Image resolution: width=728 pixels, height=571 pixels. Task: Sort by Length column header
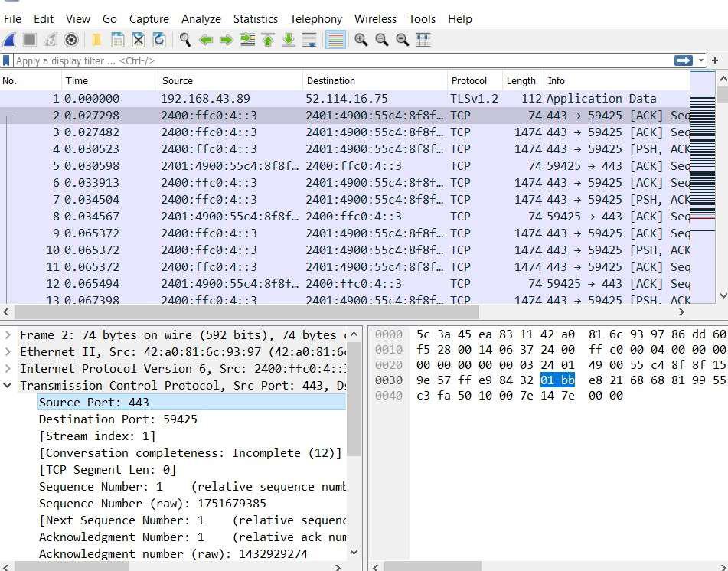point(524,81)
